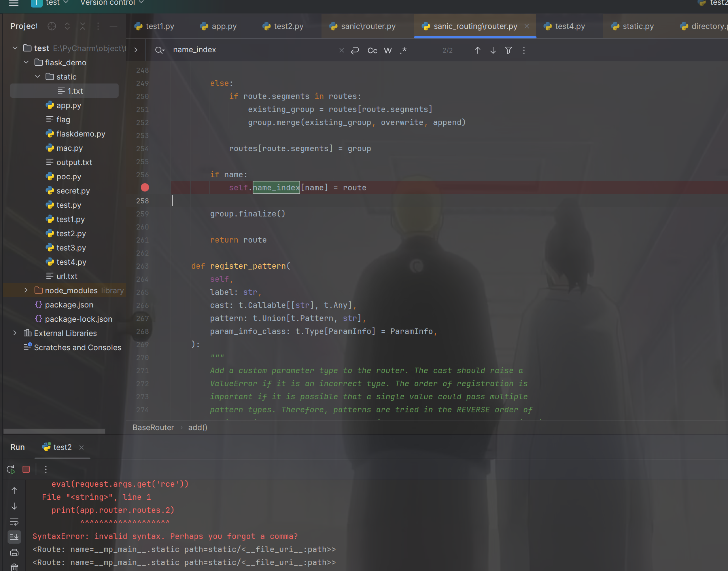Collapse the flask_demo folder
Viewport: 728px width, 571px height.
(26, 63)
